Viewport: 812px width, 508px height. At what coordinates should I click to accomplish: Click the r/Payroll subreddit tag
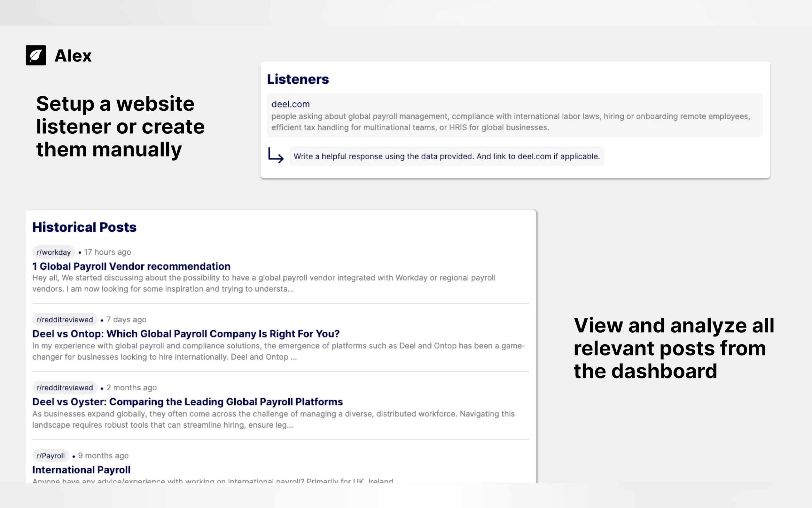point(51,456)
